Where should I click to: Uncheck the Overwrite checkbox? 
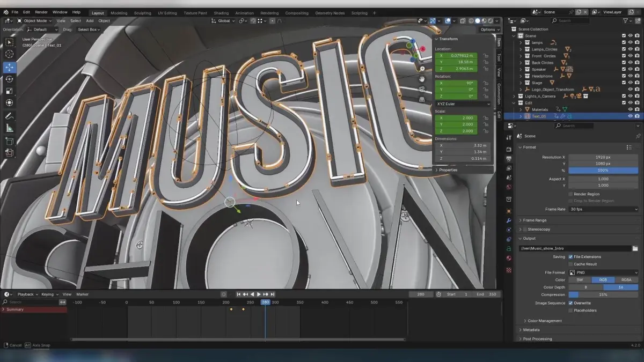pyautogui.click(x=570, y=303)
